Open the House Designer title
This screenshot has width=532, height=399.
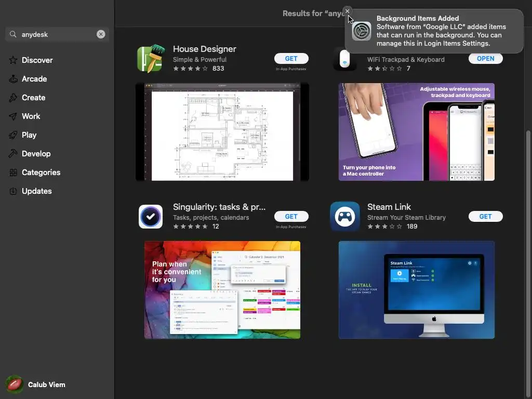pyautogui.click(x=205, y=49)
